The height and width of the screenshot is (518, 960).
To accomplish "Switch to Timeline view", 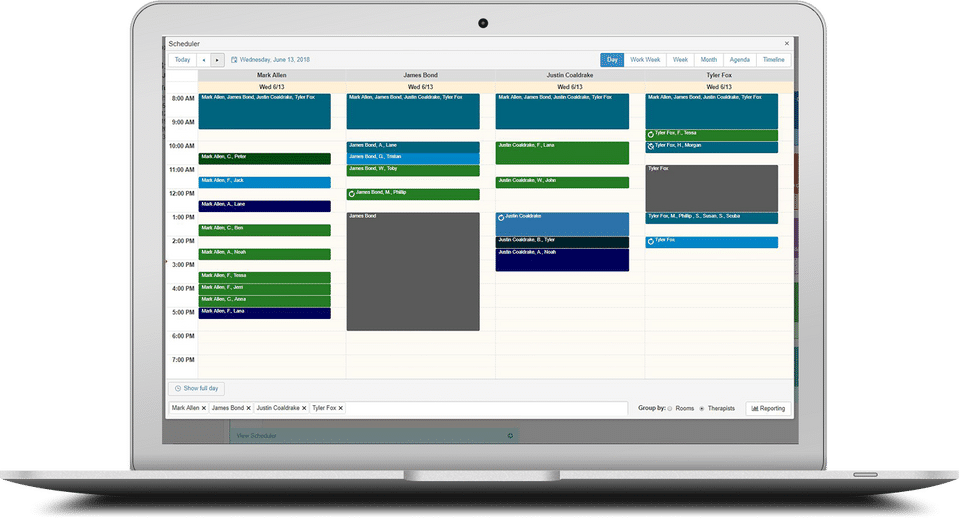I will pos(774,60).
